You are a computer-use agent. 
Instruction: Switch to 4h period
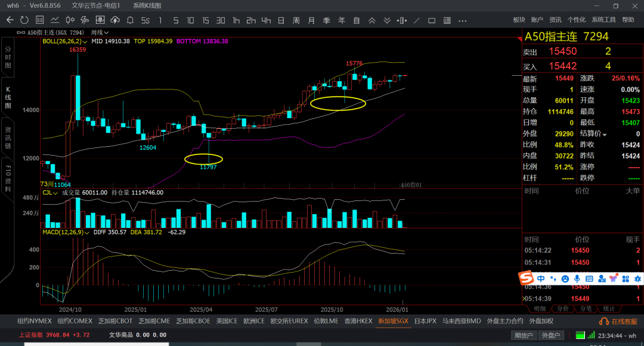(266, 20)
